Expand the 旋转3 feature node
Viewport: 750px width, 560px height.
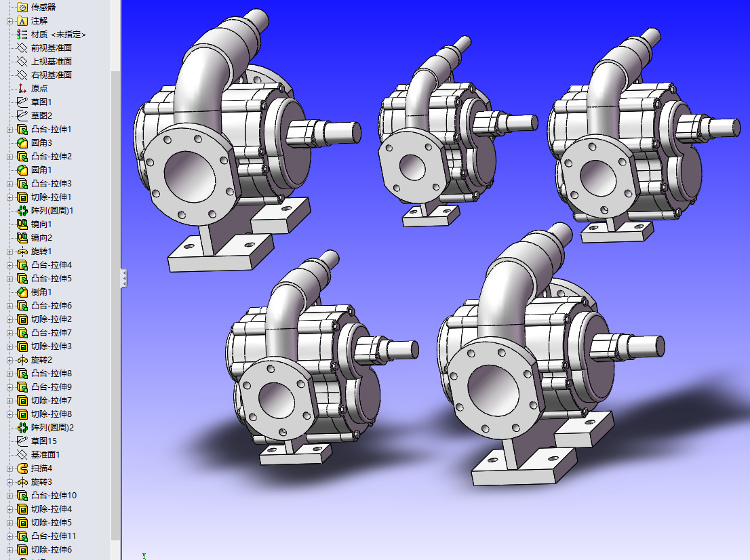coord(9,481)
